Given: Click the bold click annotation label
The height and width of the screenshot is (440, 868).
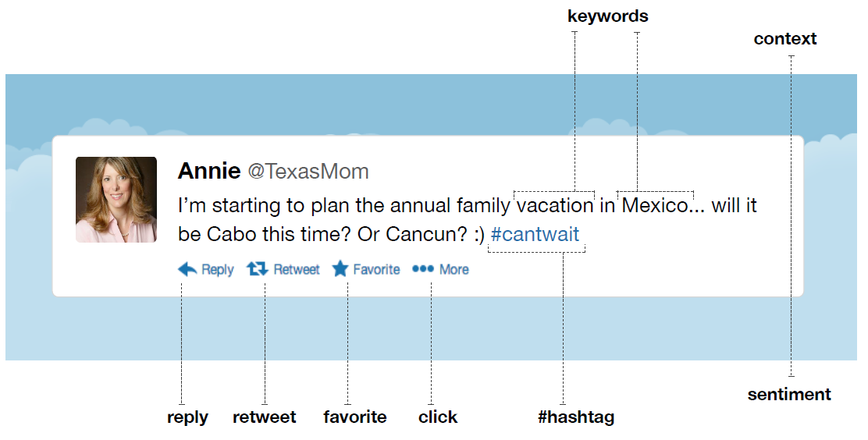Looking at the screenshot, I should 438,417.
